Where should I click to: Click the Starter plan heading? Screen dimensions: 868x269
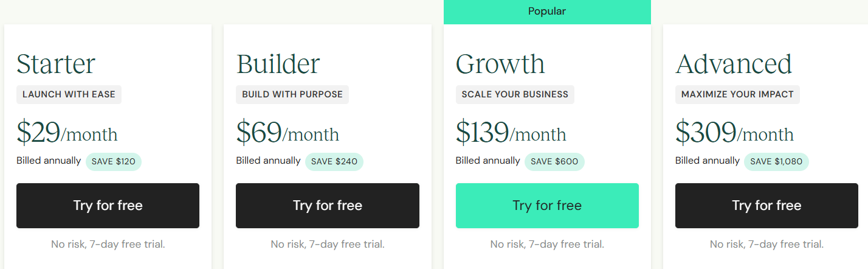(56, 64)
